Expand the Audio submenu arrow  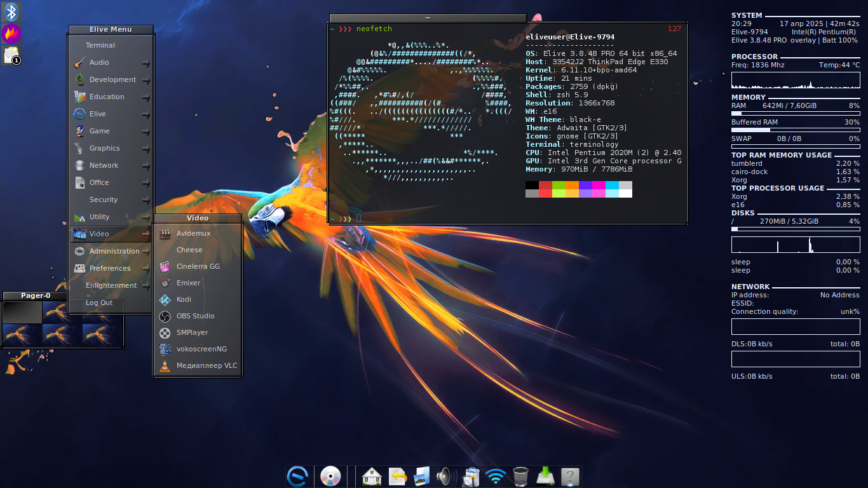click(x=146, y=63)
